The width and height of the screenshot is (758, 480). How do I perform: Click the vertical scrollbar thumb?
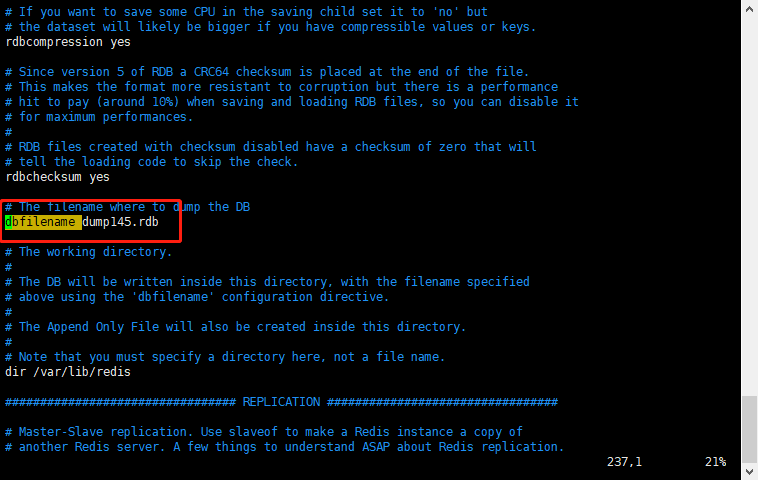click(749, 429)
